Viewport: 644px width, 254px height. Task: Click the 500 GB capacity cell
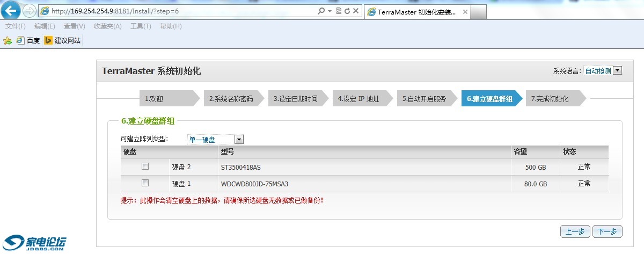[x=536, y=167]
